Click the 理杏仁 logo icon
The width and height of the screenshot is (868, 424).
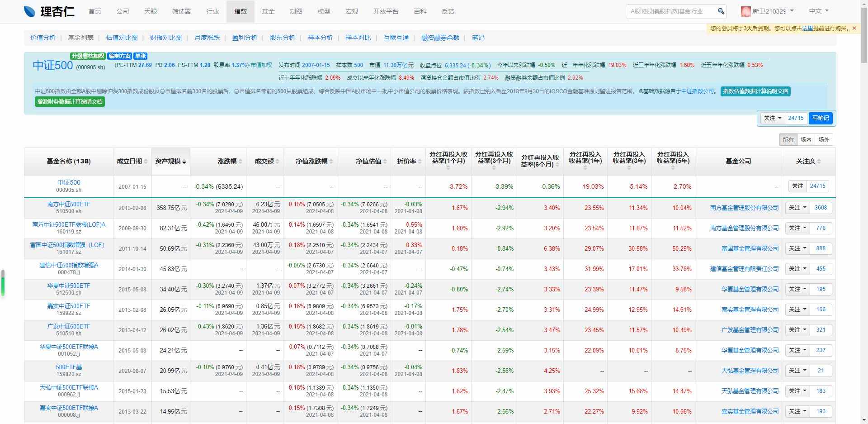point(29,11)
